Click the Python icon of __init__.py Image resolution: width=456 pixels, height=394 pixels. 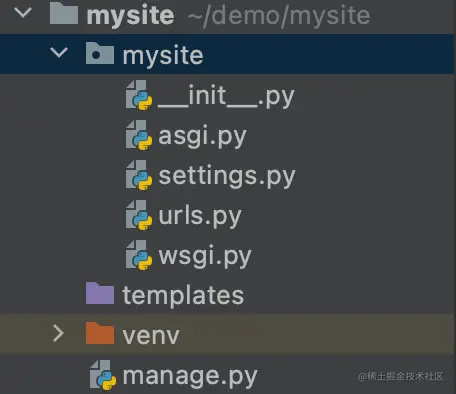[139, 95]
